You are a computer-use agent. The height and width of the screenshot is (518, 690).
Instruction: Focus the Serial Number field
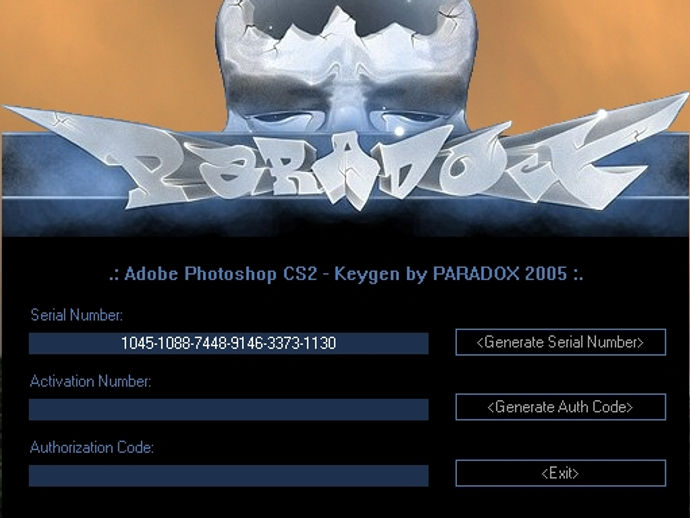tap(228, 343)
